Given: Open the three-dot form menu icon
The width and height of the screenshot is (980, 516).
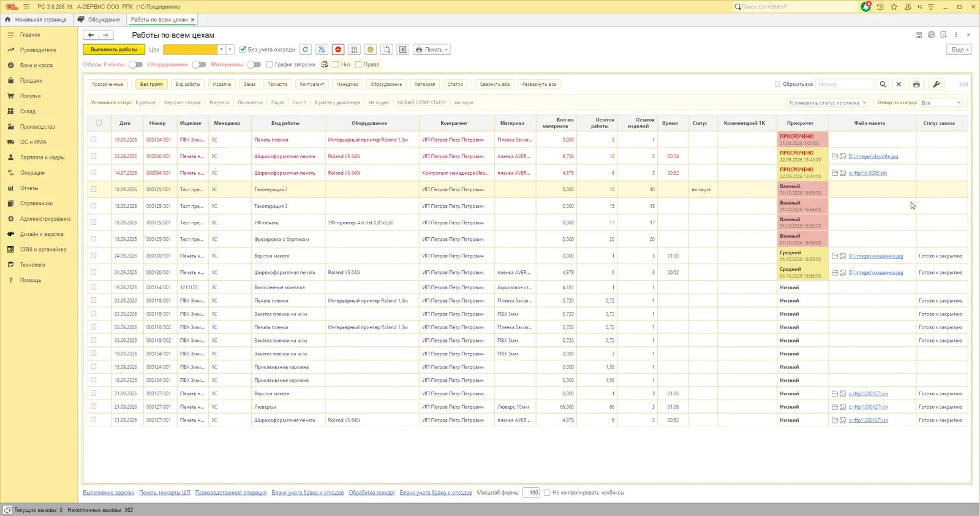Looking at the screenshot, I should click(956, 35).
